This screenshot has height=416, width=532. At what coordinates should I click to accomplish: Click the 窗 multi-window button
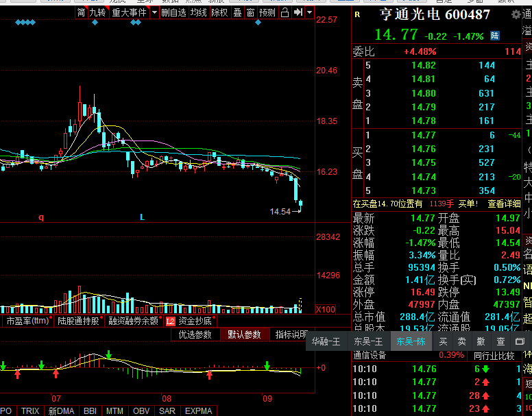point(250,13)
